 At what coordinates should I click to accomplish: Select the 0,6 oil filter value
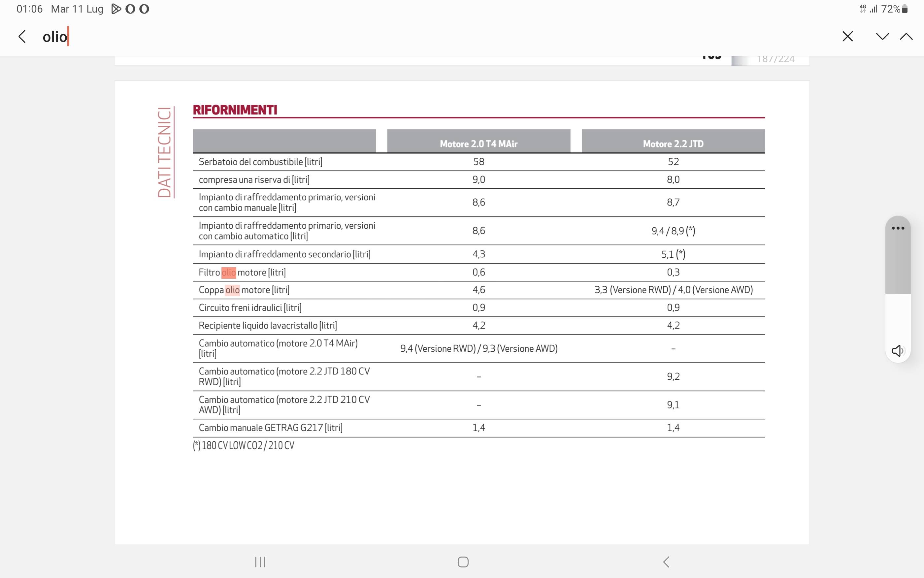pyautogui.click(x=478, y=273)
